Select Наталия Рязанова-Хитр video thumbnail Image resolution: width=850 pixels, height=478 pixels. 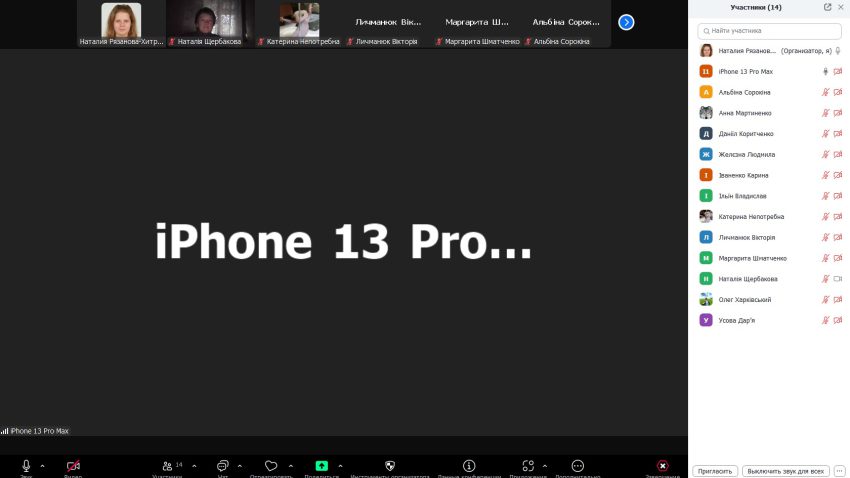tap(121, 24)
